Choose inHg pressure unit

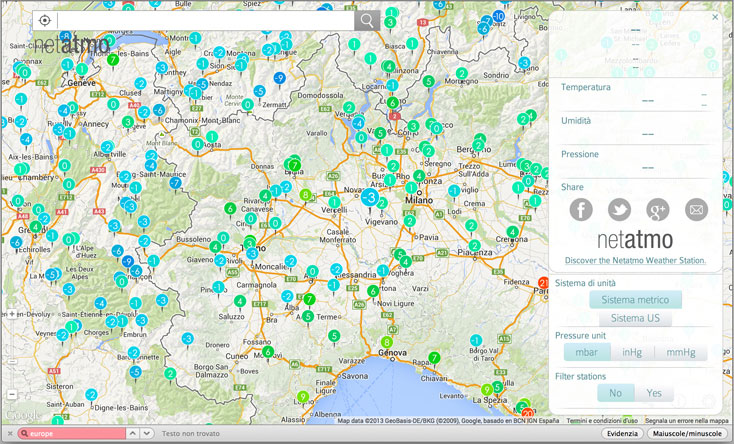click(632, 352)
